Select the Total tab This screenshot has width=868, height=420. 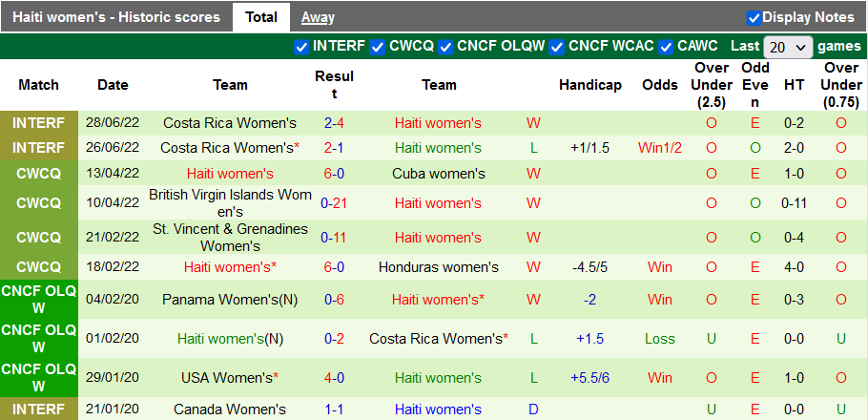tap(261, 17)
